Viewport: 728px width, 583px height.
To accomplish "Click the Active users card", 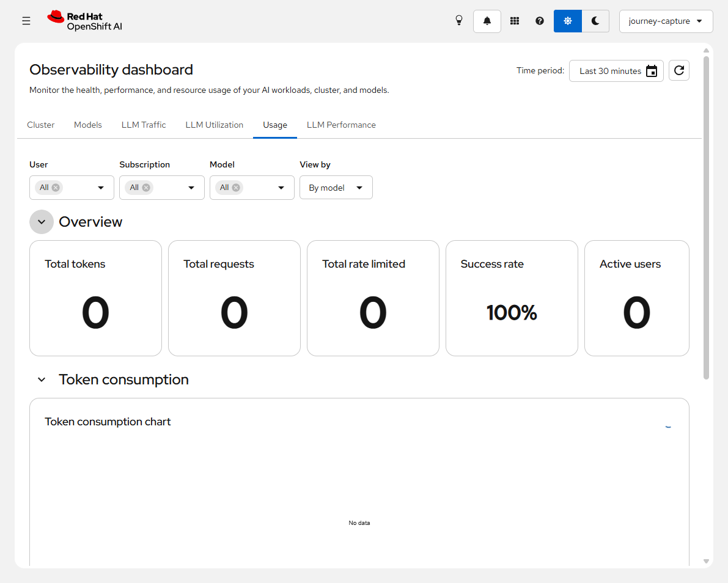I will coord(636,298).
